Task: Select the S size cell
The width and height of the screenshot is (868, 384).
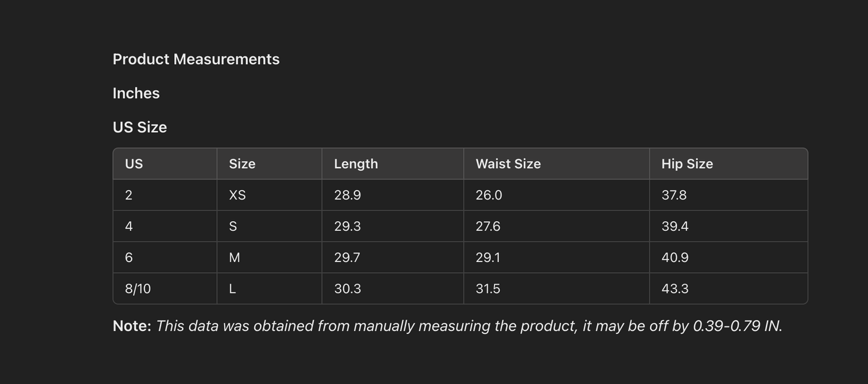Action: [x=233, y=227]
